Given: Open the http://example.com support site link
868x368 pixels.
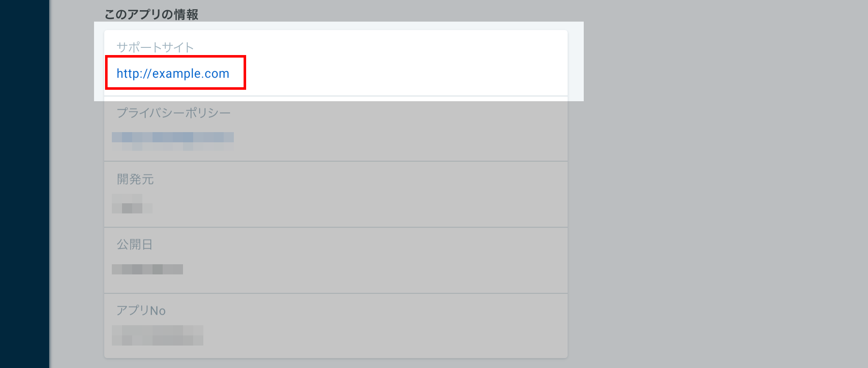Looking at the screenshot, I should click(173, 74).
